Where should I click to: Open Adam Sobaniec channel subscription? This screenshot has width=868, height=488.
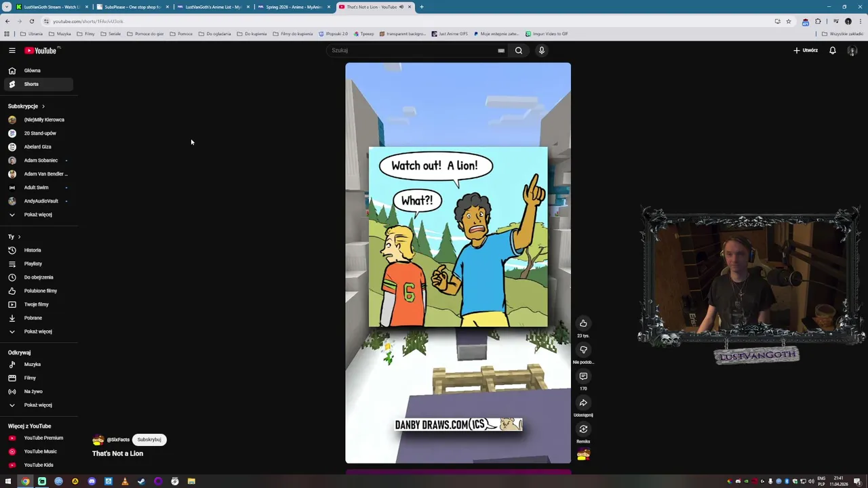tap(37, 160)
